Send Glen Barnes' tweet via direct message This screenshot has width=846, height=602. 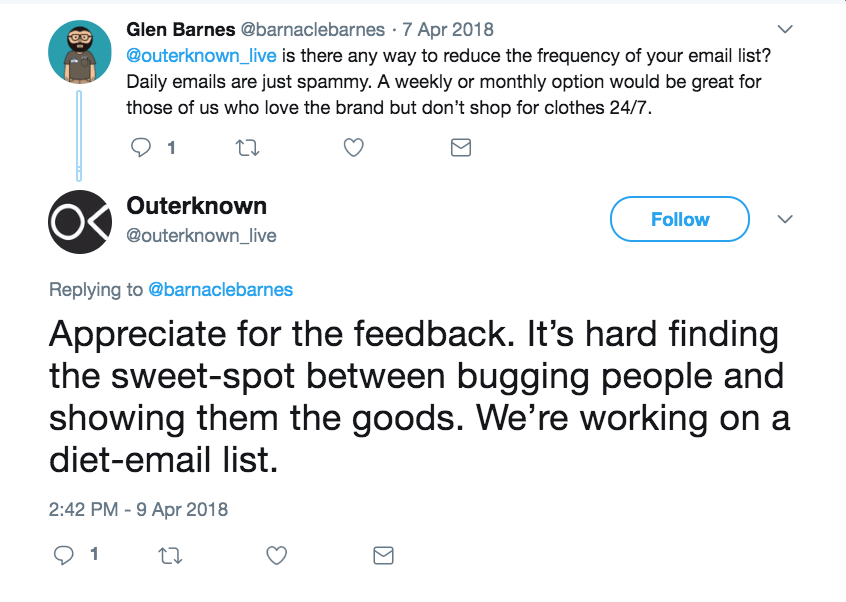tap(460, 148)
